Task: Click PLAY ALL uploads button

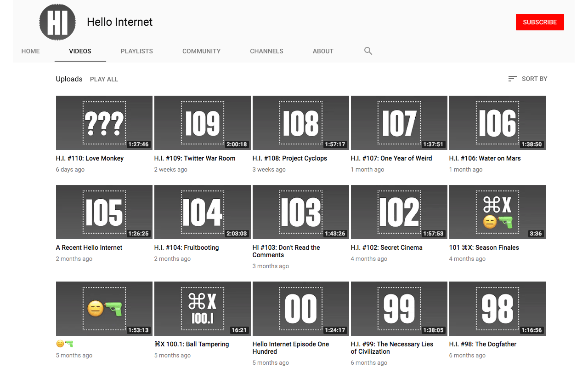Action: [x=104, y=79]
